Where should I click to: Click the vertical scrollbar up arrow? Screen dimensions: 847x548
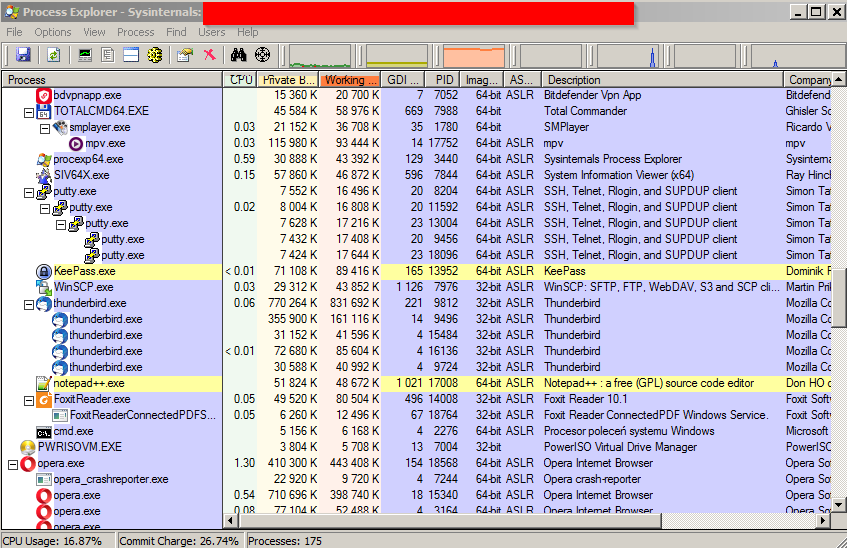838,79
